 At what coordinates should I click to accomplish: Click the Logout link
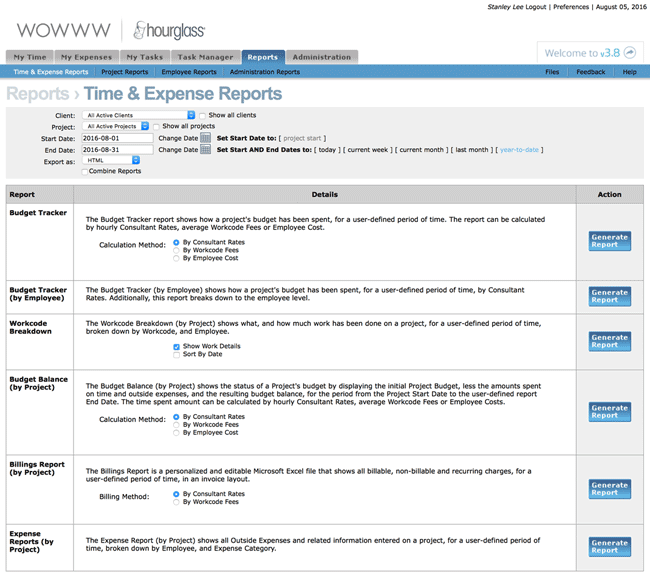536,7
